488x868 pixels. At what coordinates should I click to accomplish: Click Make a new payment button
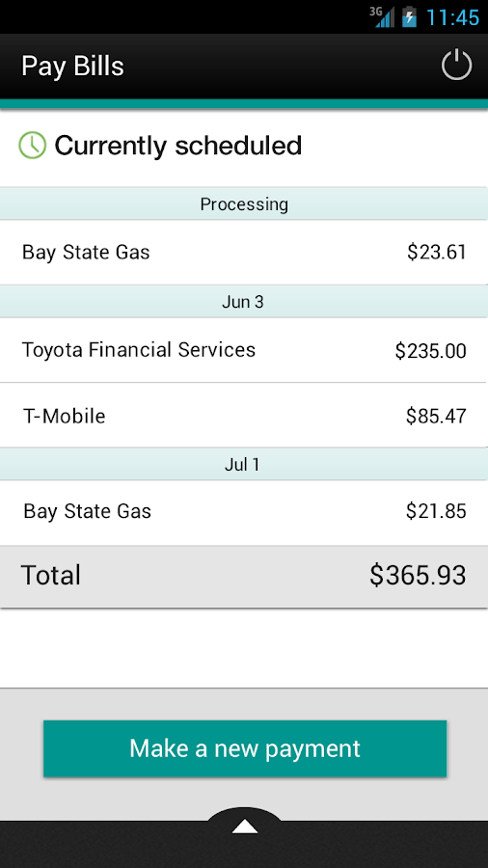click(245, 748)
